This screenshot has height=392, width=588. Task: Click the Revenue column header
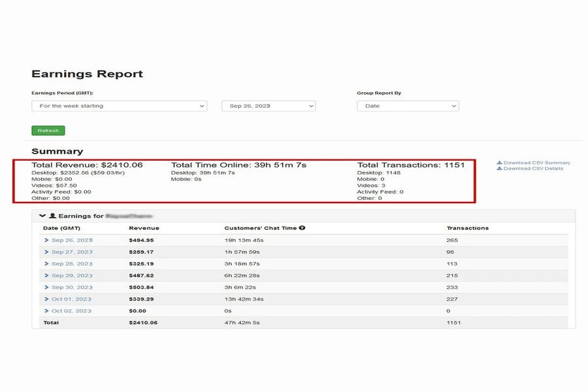144,228
